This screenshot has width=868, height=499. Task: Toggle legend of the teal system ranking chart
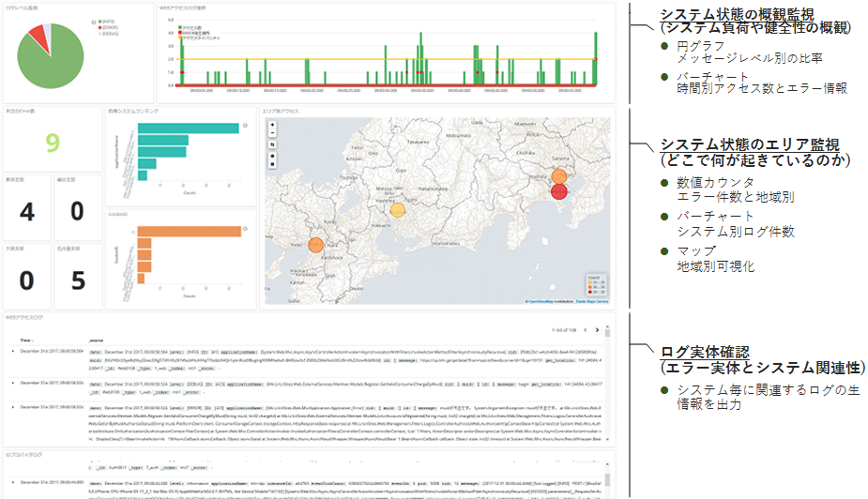[246, 123]
